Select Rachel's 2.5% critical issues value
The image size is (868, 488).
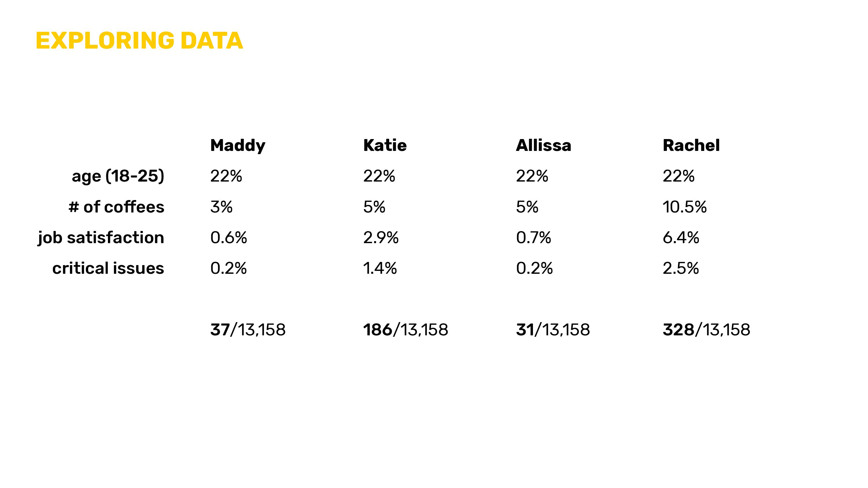point(681,268)
